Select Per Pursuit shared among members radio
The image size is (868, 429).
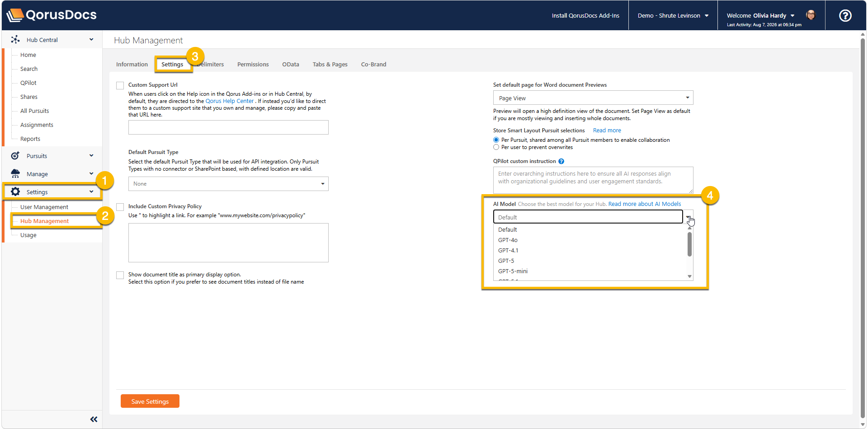click(x=496, y=140)
